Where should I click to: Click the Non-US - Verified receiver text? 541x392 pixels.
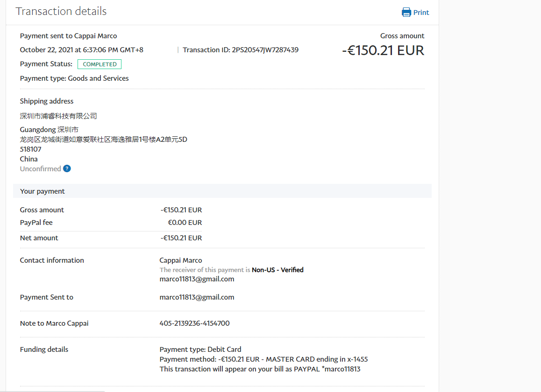[x=278, y=270]
